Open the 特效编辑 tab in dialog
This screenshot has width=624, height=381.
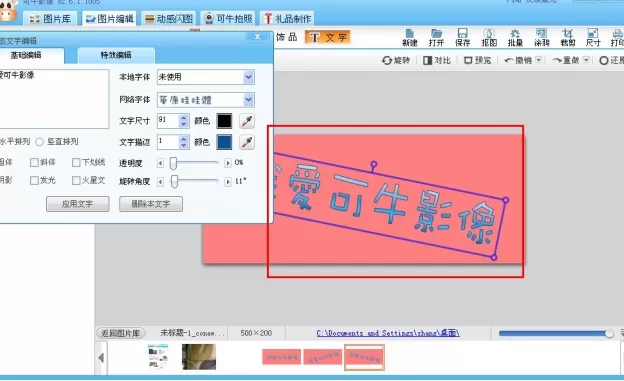point(116,55)
